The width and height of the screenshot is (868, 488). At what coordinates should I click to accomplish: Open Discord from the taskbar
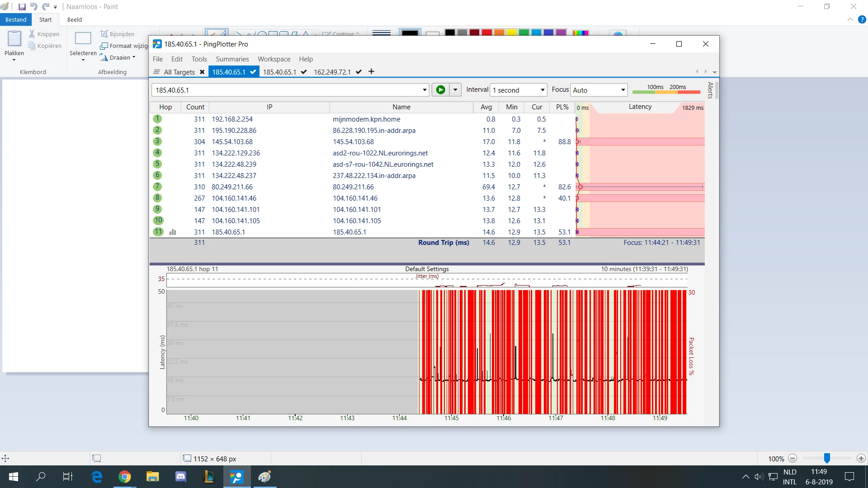coord(181,477)
